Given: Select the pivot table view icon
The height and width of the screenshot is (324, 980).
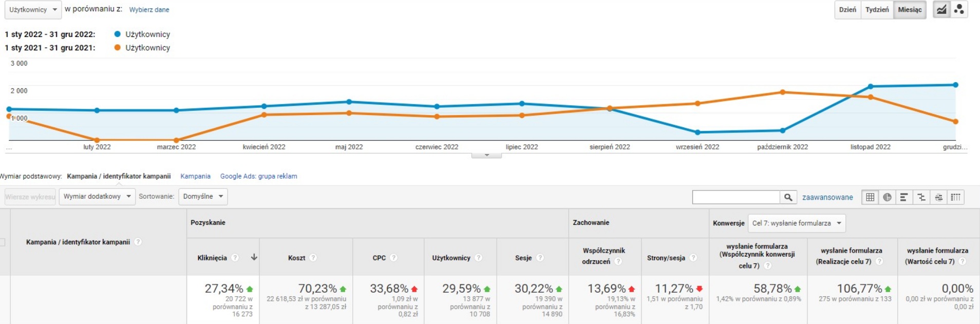Looking at the screenshot, I should tap(955, 197).
